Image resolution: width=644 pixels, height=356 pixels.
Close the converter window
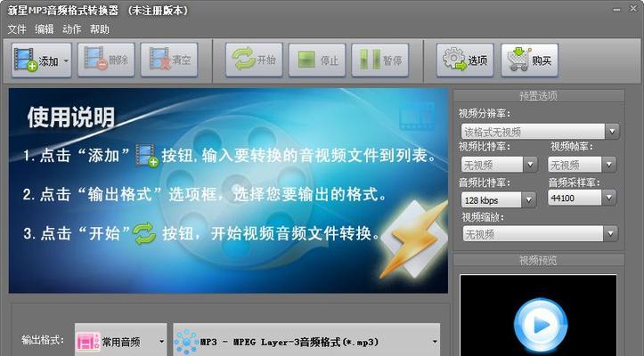tap(633, 8)
